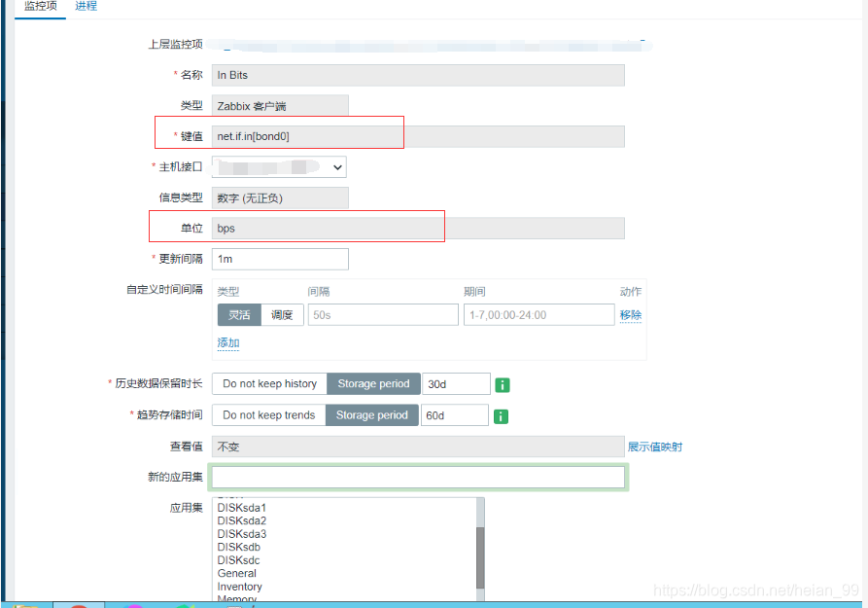The width and height of the screenshot is (868, 608).
Task: Select Storage period for trends
Action: [372, 415]
